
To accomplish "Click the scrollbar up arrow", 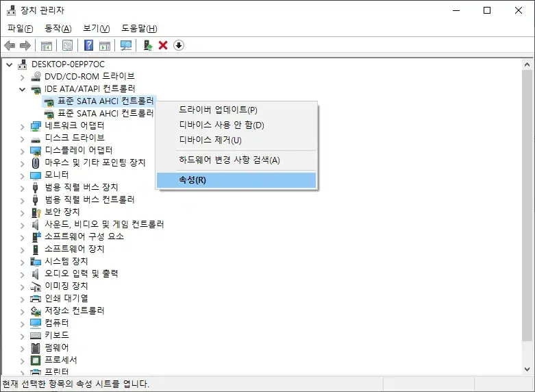I will pos(527,64).
